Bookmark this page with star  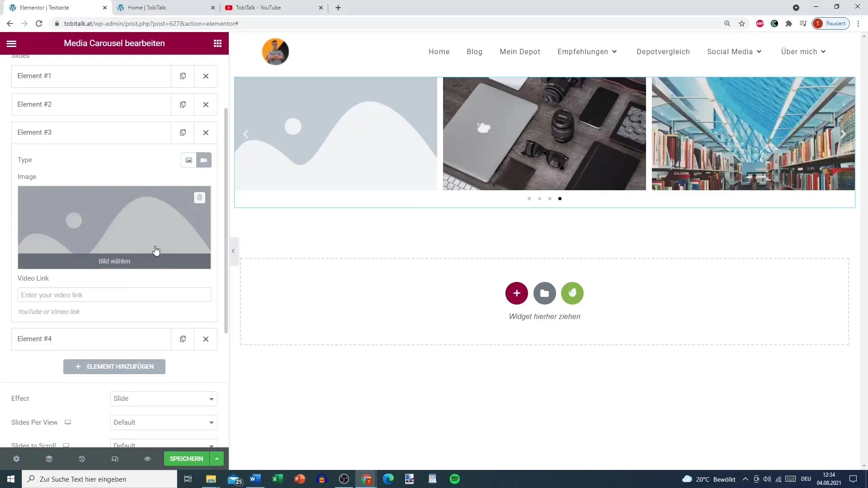click(742, 23)
